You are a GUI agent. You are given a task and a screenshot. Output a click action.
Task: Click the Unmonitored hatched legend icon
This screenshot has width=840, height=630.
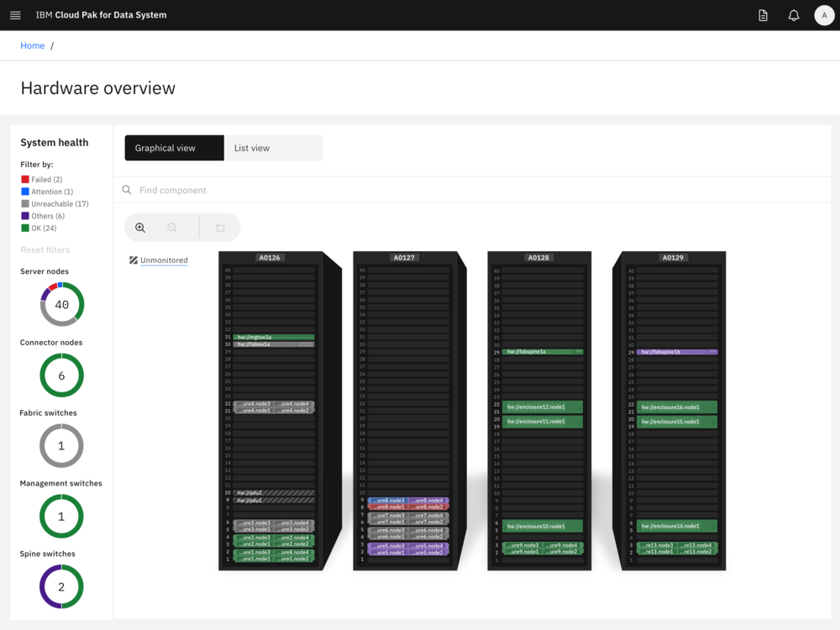134,260
